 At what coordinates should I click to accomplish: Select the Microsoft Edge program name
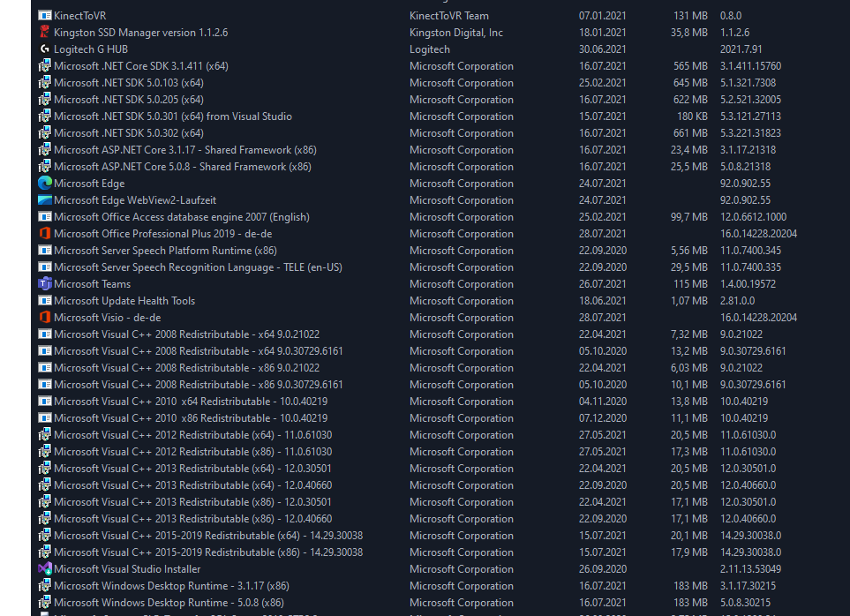coord(89,184)
